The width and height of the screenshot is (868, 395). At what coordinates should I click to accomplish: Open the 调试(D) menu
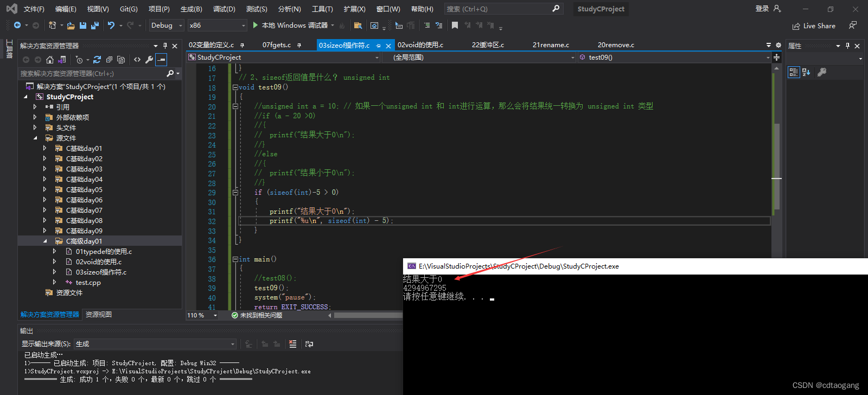[x=224, y=9]
